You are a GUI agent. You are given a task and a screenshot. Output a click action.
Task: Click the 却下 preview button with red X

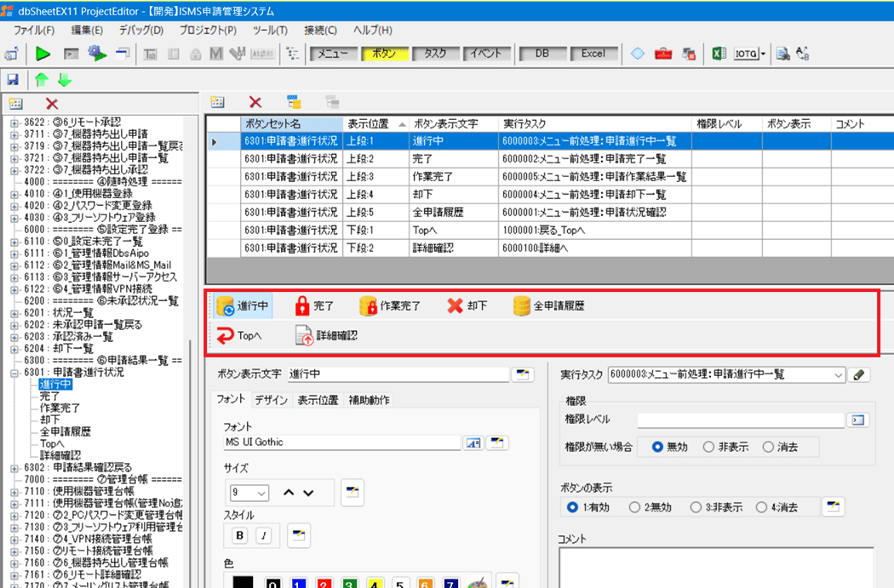tap(467, 306)
